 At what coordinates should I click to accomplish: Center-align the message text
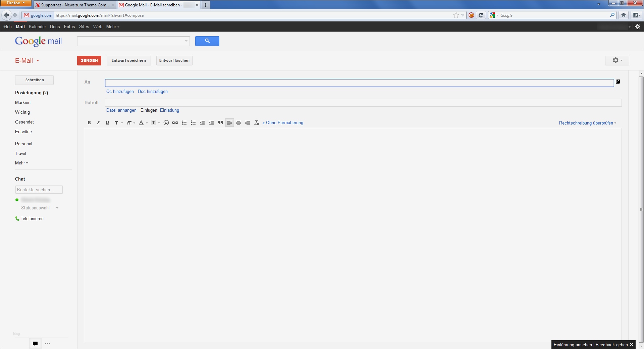pyautogui.click(x=238, y=123)
